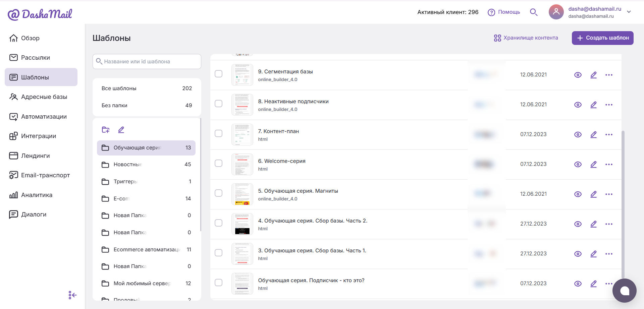This screenshot has width=644, height=309.
Task: Check the 8. Неактивные подписчики checkbox
Action: pyautogui.click(x=218, y=104)
